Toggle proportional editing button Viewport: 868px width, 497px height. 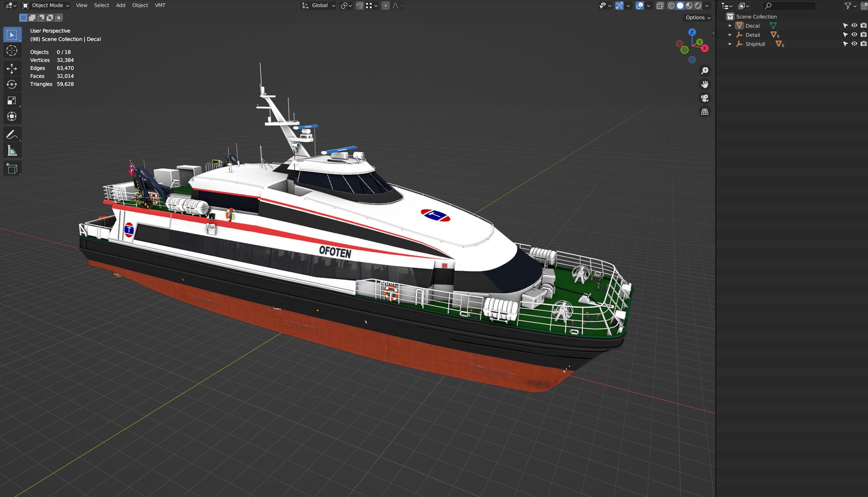(x=386, y=6)
